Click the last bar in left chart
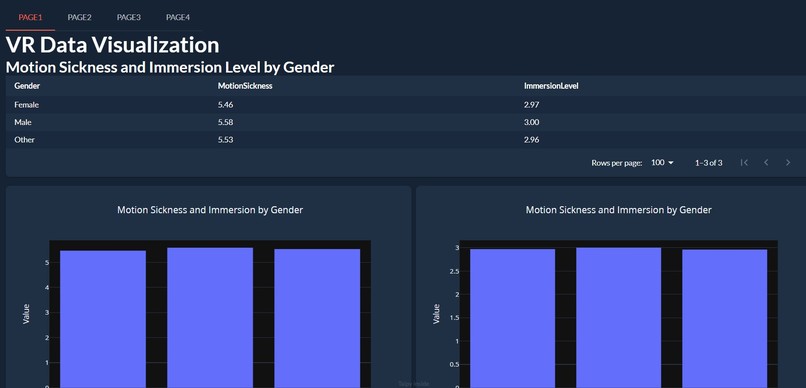The height and width of the screenshot is (388, 806). click(x=317, y=319)
